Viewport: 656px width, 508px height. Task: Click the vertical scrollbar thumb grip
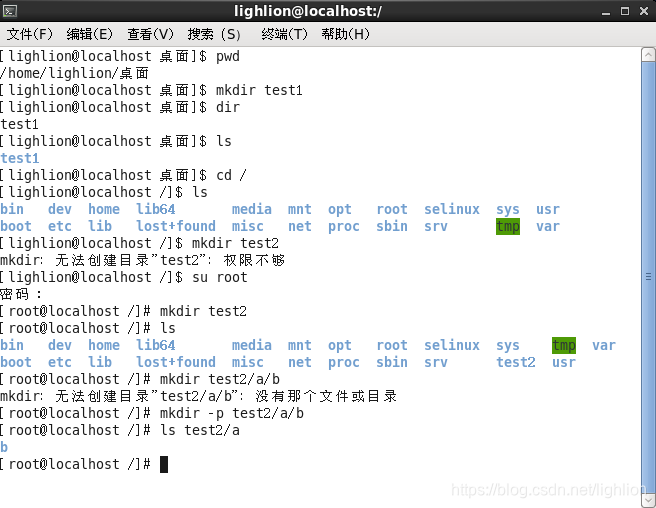648,277
